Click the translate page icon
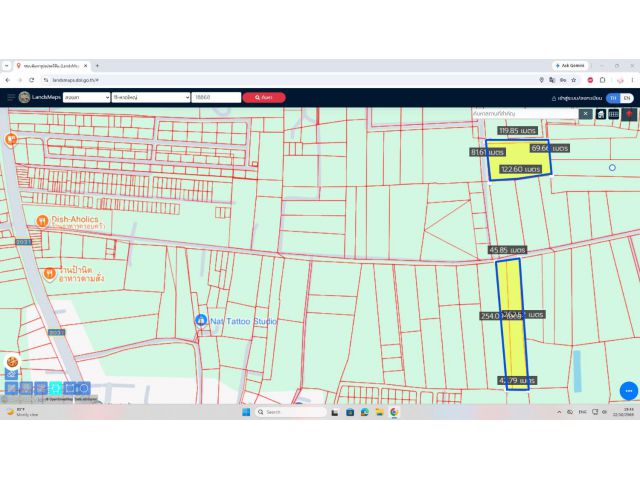The height and width of the screenshot is (480, 640). pyautogui.click(x=552, y=80)
